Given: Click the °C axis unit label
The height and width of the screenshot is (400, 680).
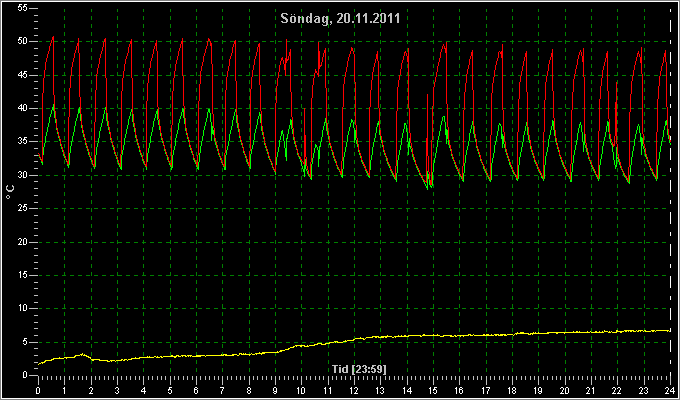Looking at the screenshot, I should [10, 192].
